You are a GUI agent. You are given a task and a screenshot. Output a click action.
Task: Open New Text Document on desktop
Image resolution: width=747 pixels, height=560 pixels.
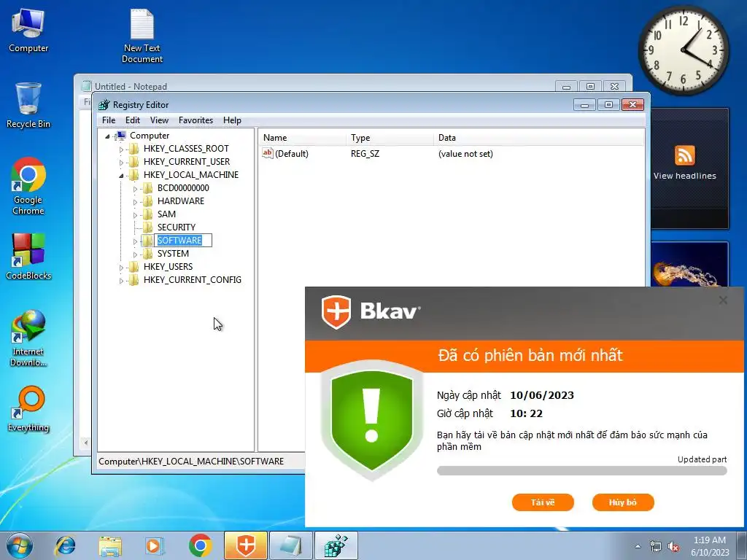[x=142, y=36]
